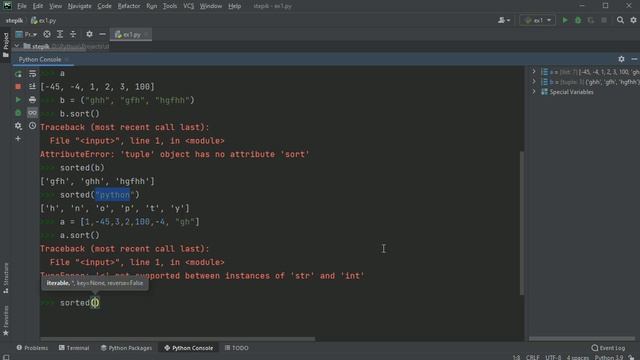Rerun the Python console
The width and height of the screenshot is (640, 360).
click(x=18, y=74)
